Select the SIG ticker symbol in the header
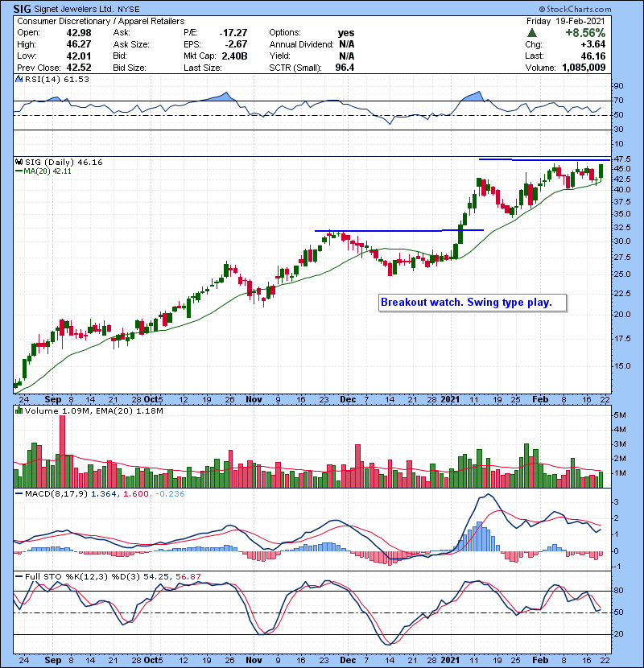The height and width of the screenshot is (668, 644). point(22,9)
